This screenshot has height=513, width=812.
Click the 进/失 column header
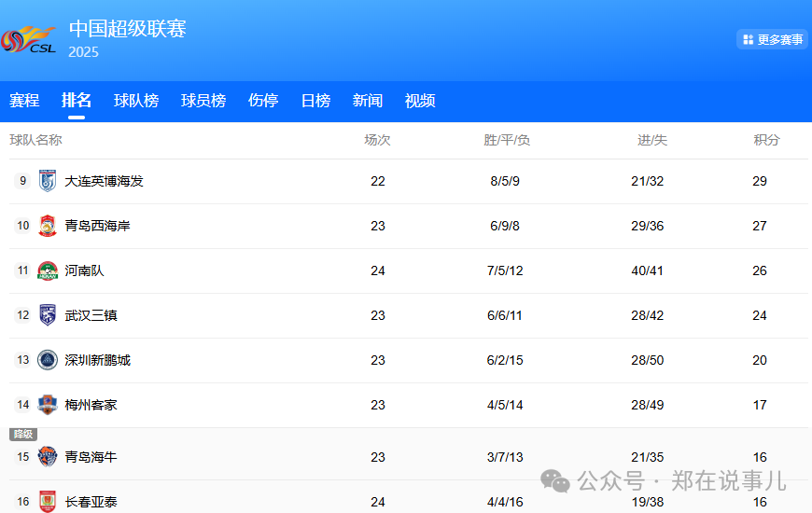(652, 140)
